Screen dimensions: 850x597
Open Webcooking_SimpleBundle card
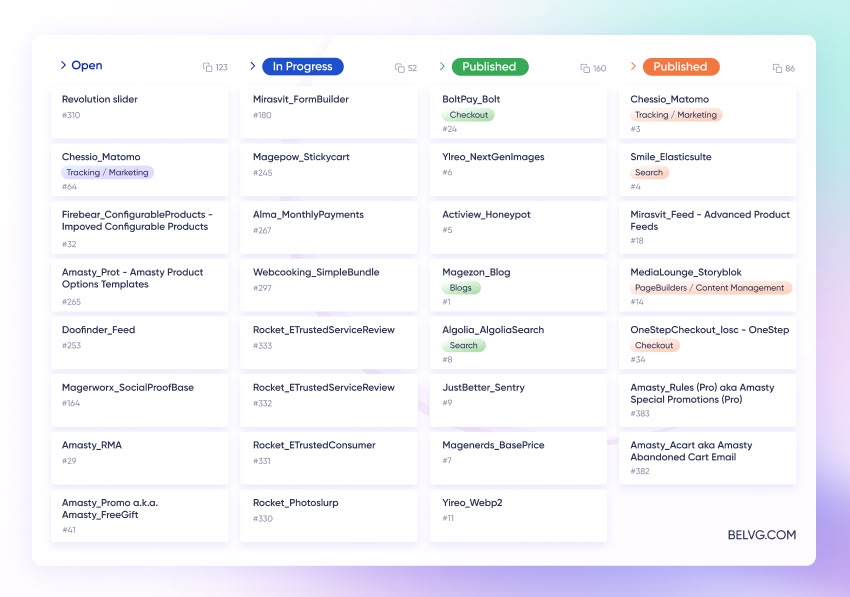329,286
